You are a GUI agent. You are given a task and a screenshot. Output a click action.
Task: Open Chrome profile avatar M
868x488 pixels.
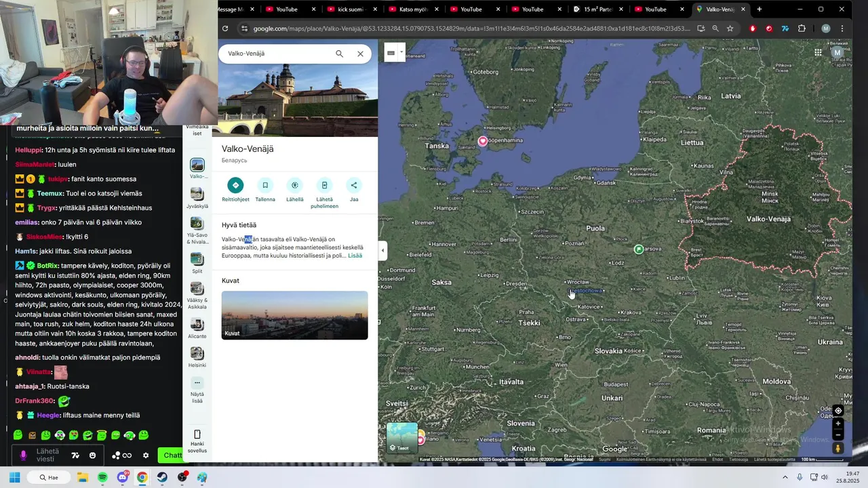pos(825,28)
